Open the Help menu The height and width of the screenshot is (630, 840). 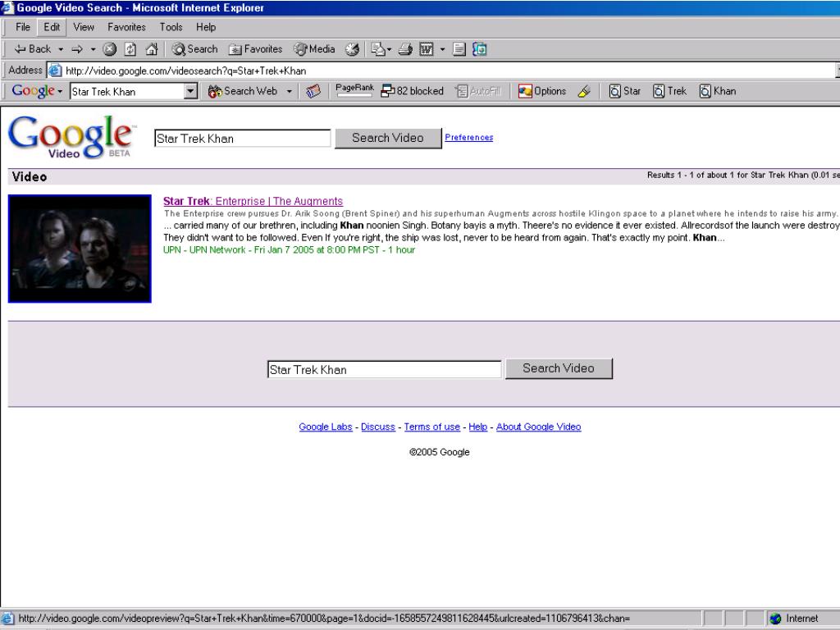tap(206, 27)
